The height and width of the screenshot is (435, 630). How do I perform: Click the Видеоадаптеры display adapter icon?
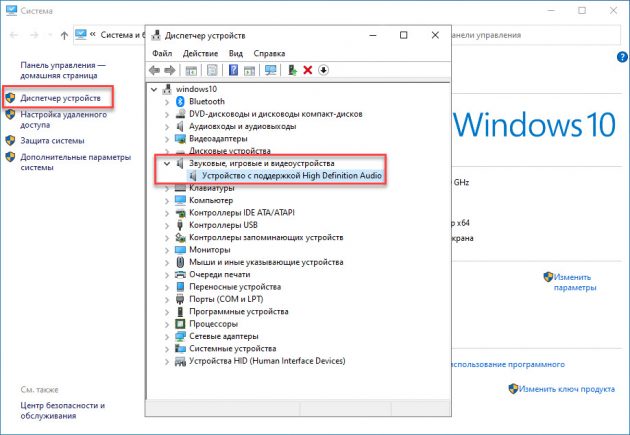click(180, 139)
